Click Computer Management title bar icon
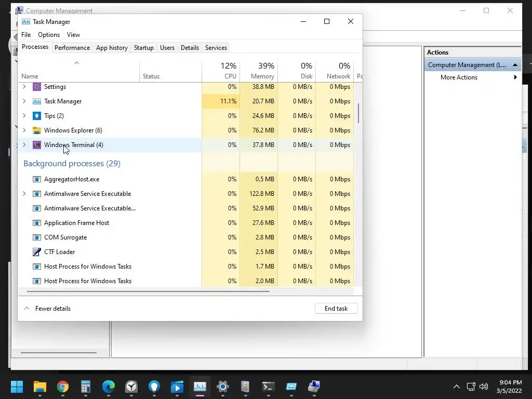This screenshot has height=399, width=532. [x=19, y=10]
